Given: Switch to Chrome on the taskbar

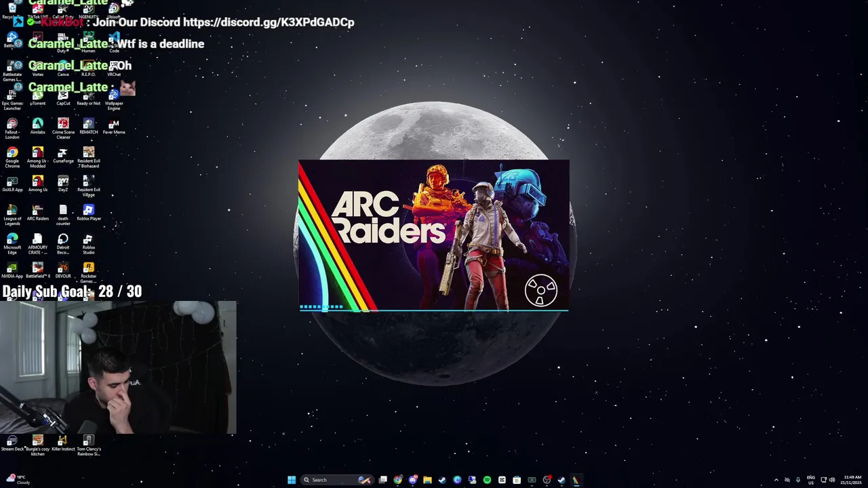Looking at the screenshot, I should (398, 480).
